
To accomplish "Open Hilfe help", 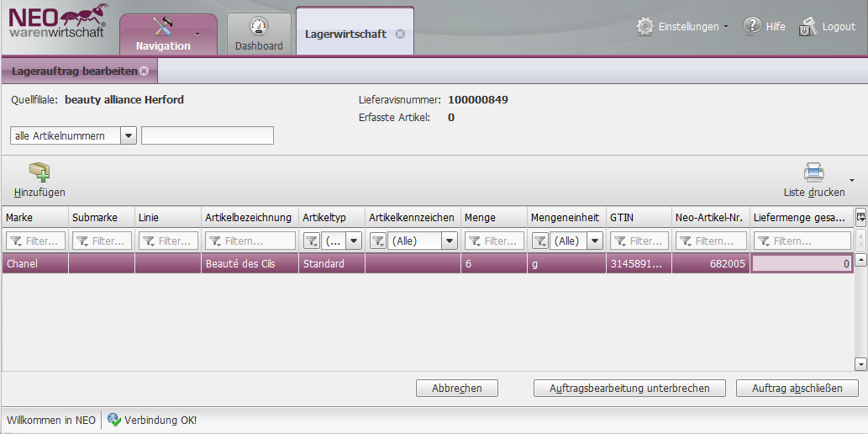I will click(765, 26).
